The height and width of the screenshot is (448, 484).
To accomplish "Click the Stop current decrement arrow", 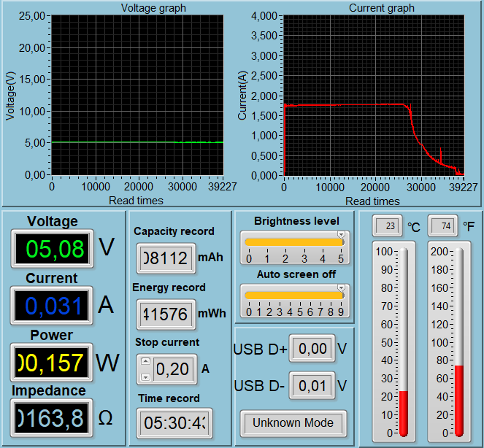I will 145,377.
